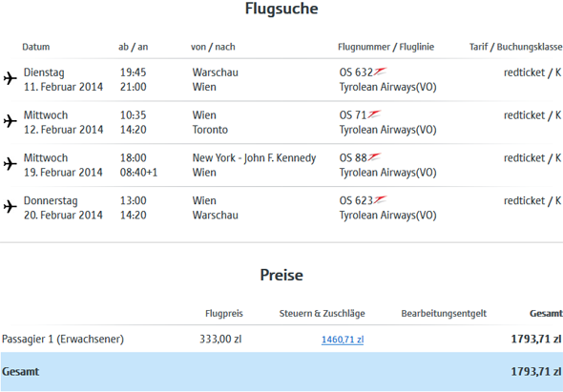Screen dimensions: 563x392
Task: Click 'redticket / K' in the OS 88 row
Action: click(x=532, y=158)
